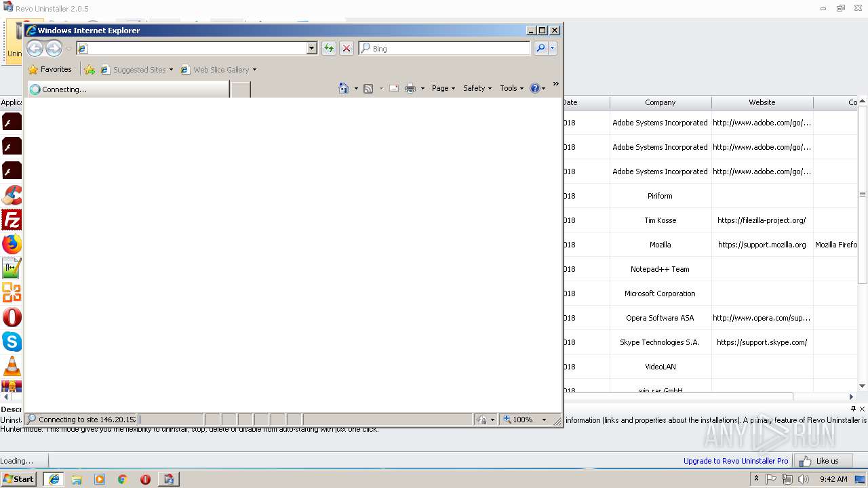Click the Read Mail envelope icon
The image size is (868, 488).
[394, 88]
